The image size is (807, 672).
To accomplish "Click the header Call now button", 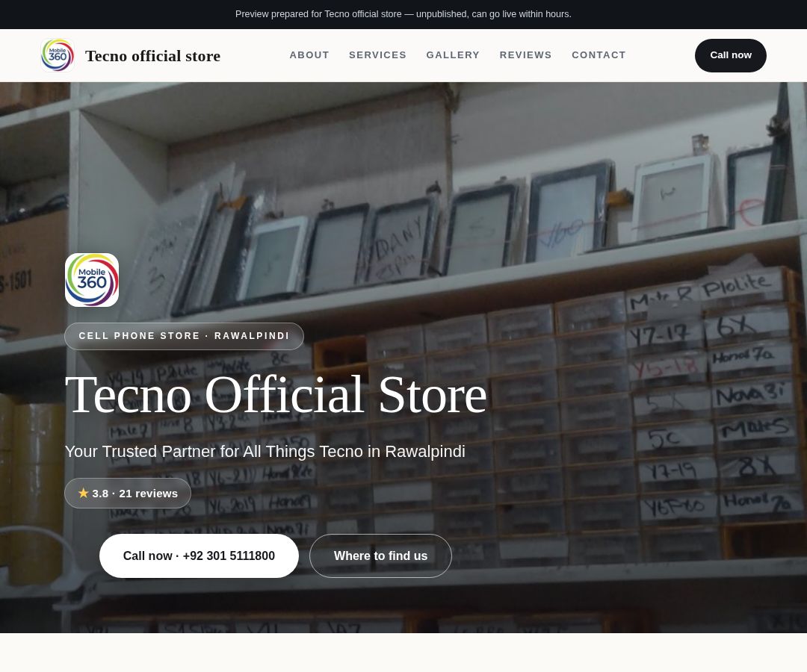I will coord(730,55).
